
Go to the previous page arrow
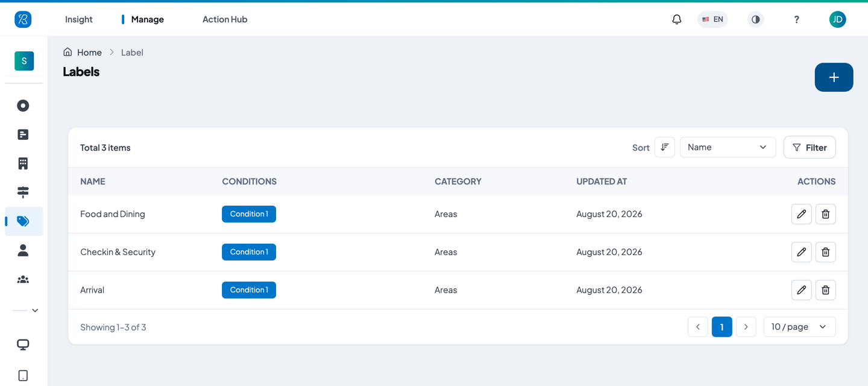click(x=698, y=327)
